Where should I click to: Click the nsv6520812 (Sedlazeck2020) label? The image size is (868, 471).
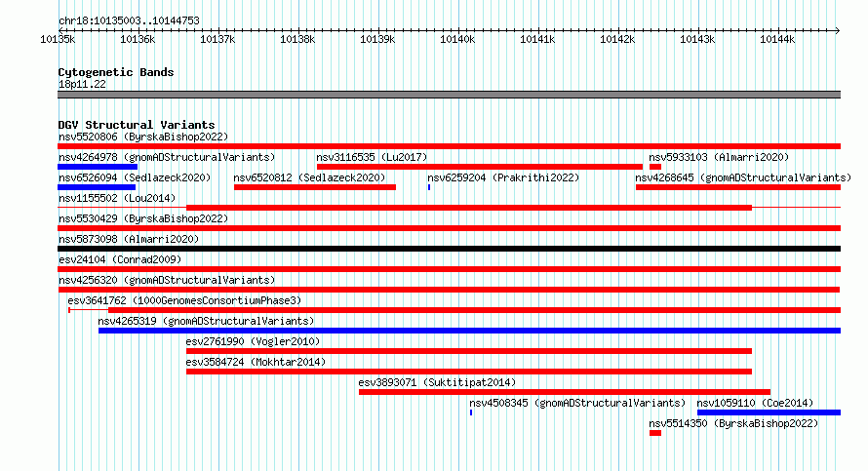click(x=309, y=177)
